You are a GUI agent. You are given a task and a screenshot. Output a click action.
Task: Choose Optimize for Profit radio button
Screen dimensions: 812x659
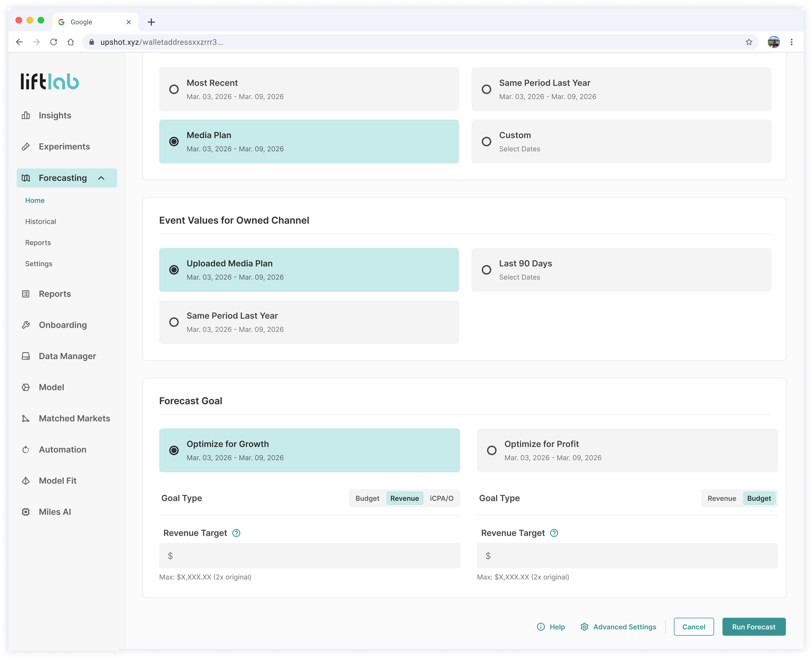tap(492, 450)
